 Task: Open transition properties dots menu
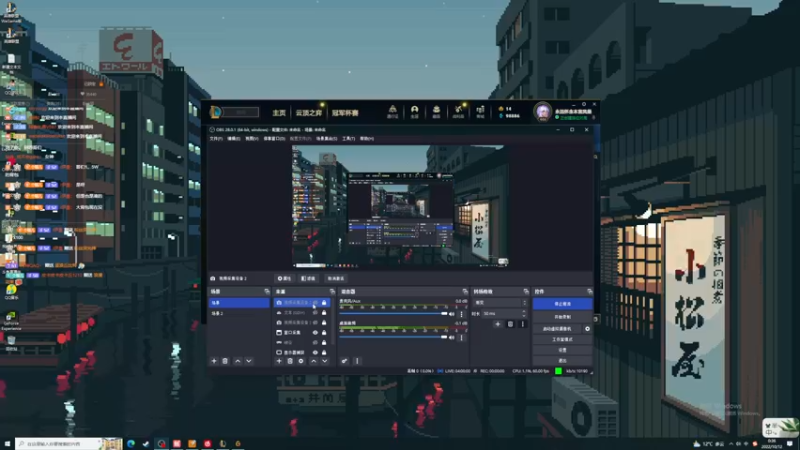pyautogui.click(x=522, y=324)
